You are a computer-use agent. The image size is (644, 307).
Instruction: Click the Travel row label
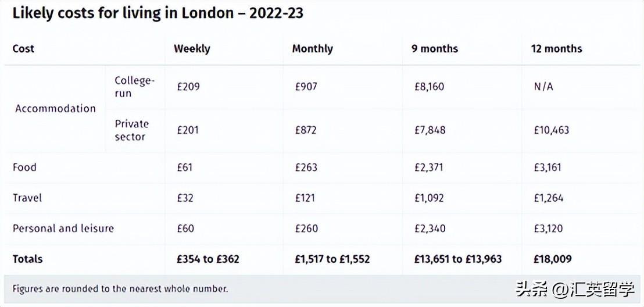[27, 198]
